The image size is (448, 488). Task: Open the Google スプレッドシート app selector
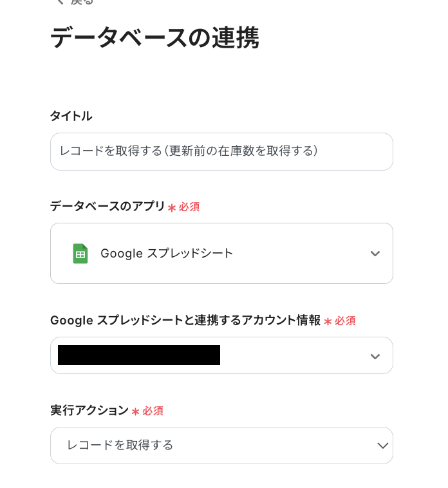click(x=221, y=254)
